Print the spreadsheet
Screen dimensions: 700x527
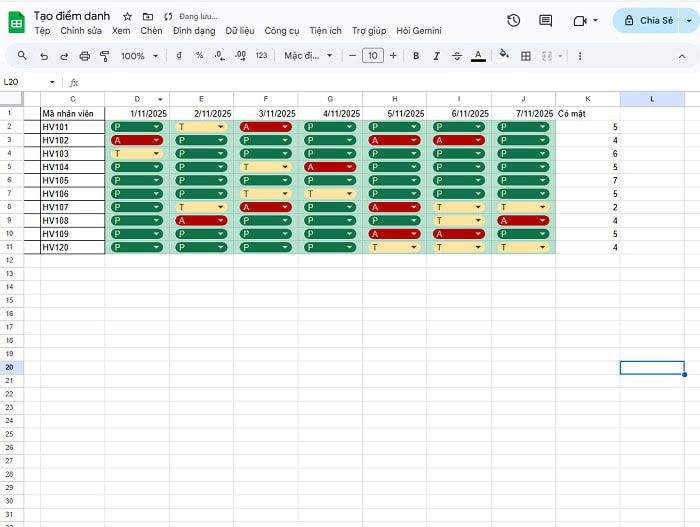[x=84, y=56]
